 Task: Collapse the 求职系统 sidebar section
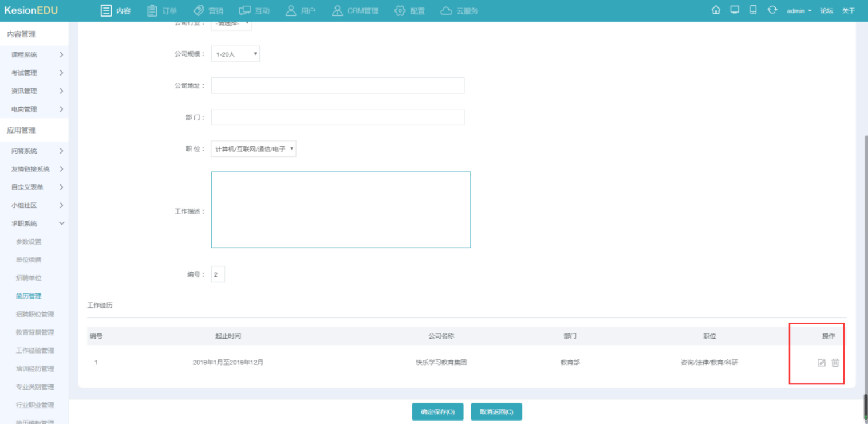tap(37, 223)
